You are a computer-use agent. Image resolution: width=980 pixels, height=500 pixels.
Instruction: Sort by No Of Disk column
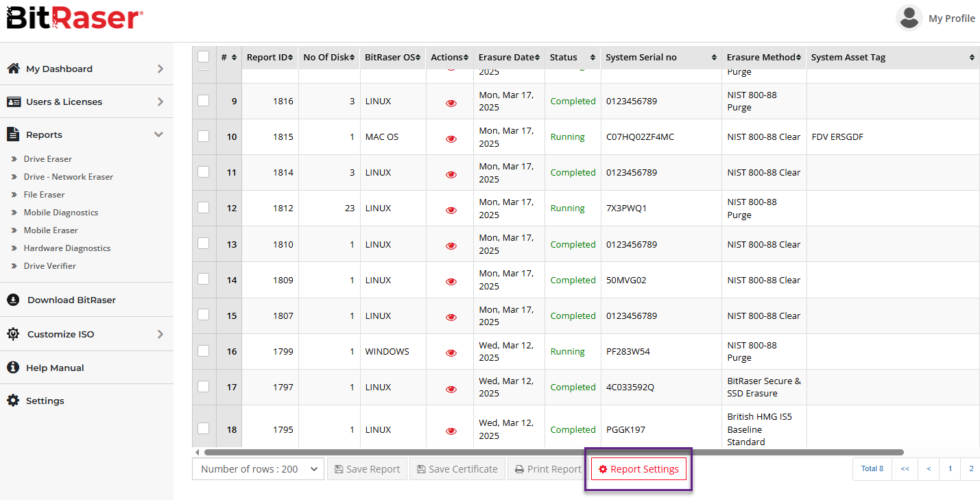(x=329, y=58)
